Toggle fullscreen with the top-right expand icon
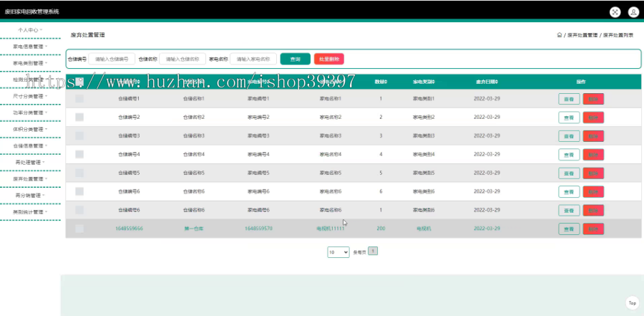This screenshot has height=316, width=644. click(x=615, y=12)
